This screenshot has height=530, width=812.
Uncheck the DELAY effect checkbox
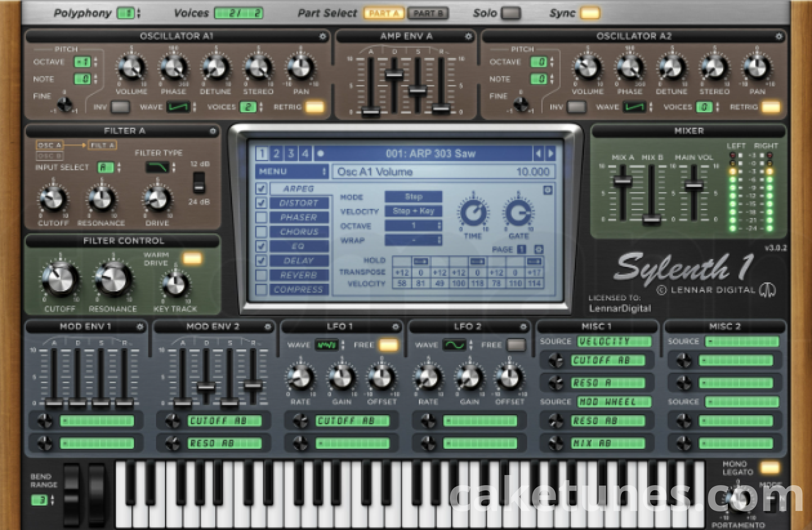click(261, 261)
